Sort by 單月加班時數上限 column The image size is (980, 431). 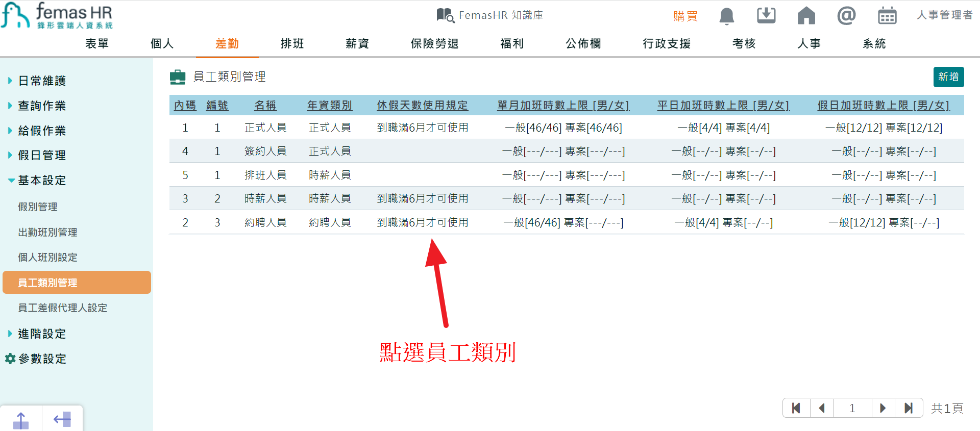(x=563, y=105)
